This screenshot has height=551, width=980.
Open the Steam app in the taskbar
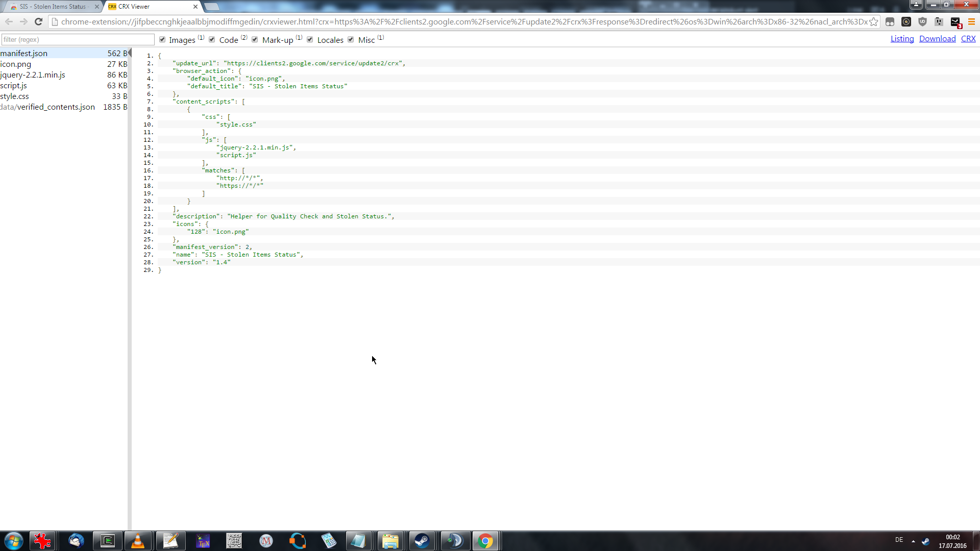(x=422, y=541)
